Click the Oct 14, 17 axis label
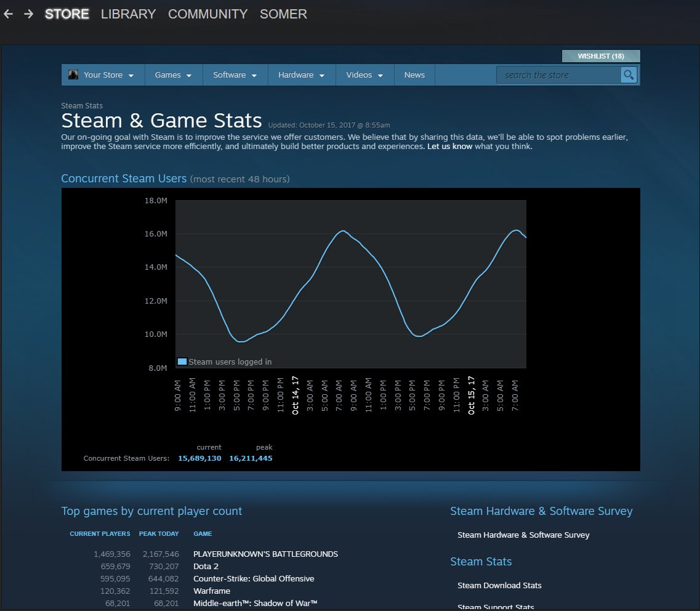Image resolution: width=700 pixels, height=611 pixels. [x=295, y=395]
